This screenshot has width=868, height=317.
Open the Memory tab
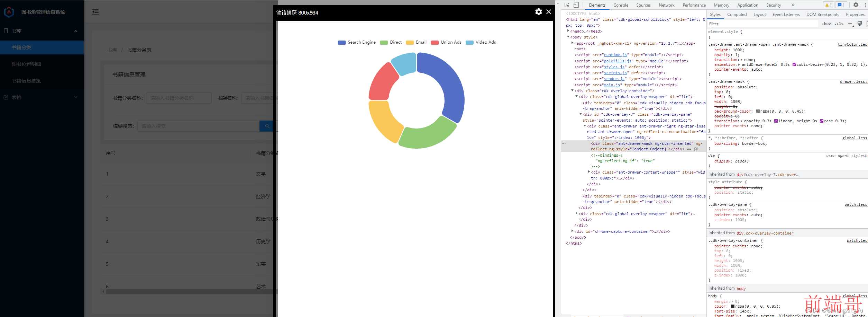[x=721, y=5]
